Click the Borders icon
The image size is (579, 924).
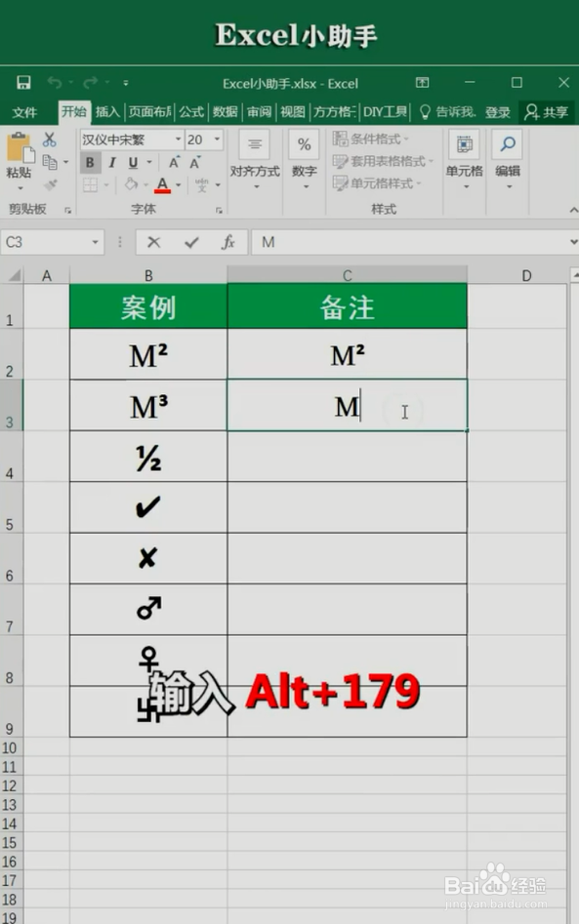coord(90,185)
